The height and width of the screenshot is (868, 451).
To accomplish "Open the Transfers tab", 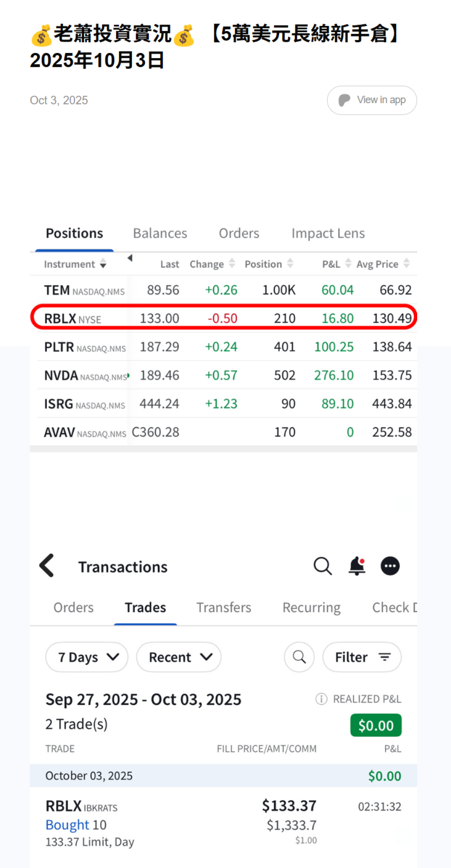I will point(224,607).
